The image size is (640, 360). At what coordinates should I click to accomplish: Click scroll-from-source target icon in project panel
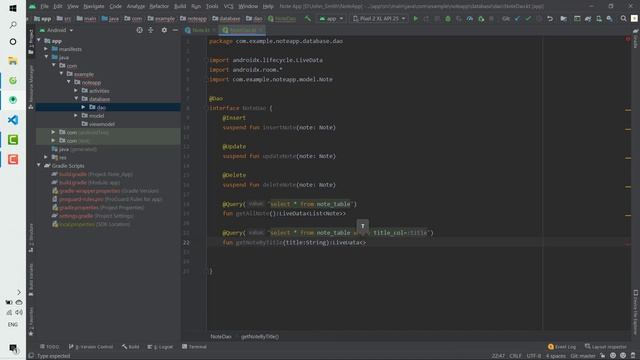pos(140,30)
